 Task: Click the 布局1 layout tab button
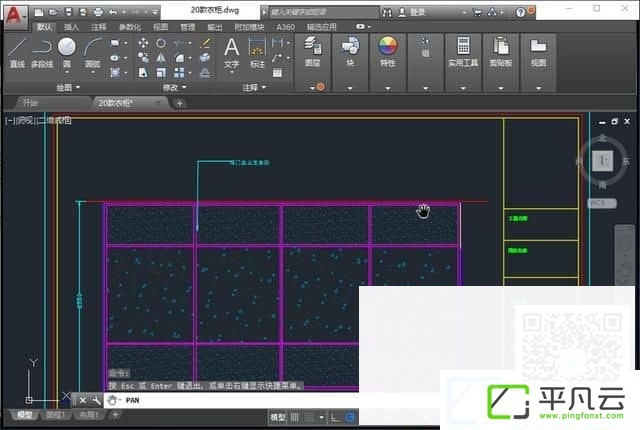(56, 415)
